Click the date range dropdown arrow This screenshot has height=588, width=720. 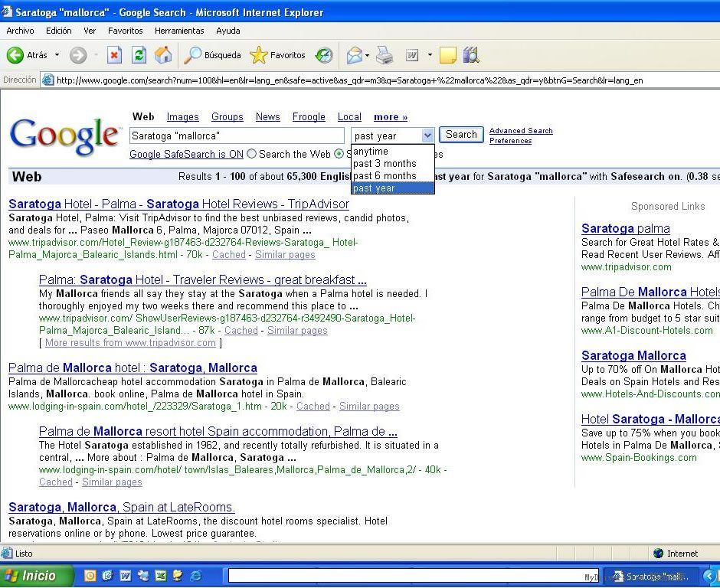click(427, 136)
